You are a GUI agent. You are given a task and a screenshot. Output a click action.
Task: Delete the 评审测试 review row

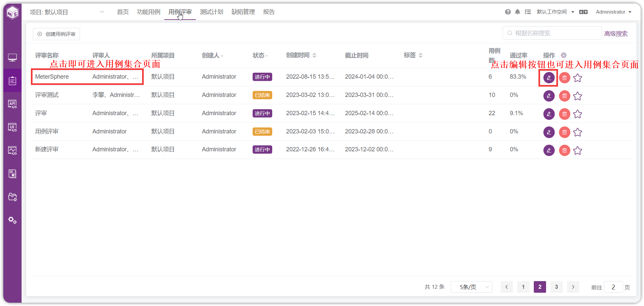565,96
